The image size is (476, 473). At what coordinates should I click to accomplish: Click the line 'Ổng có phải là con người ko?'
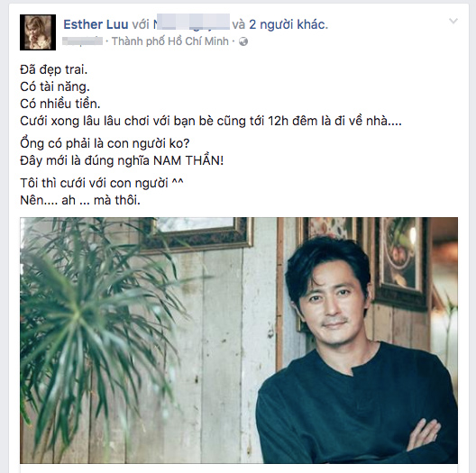(105, 143)
